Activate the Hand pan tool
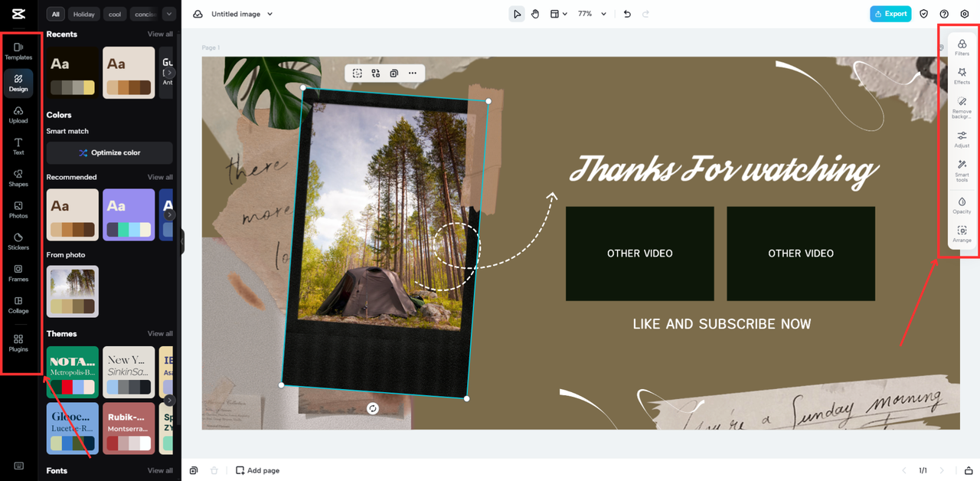The height and width of the screenshot is (481, 980). (535, 14)
